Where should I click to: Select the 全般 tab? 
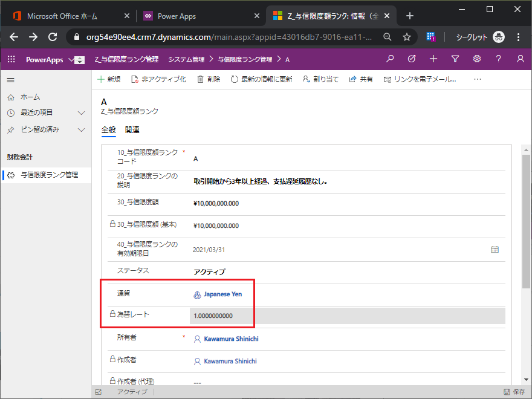[x=109, y=130]
